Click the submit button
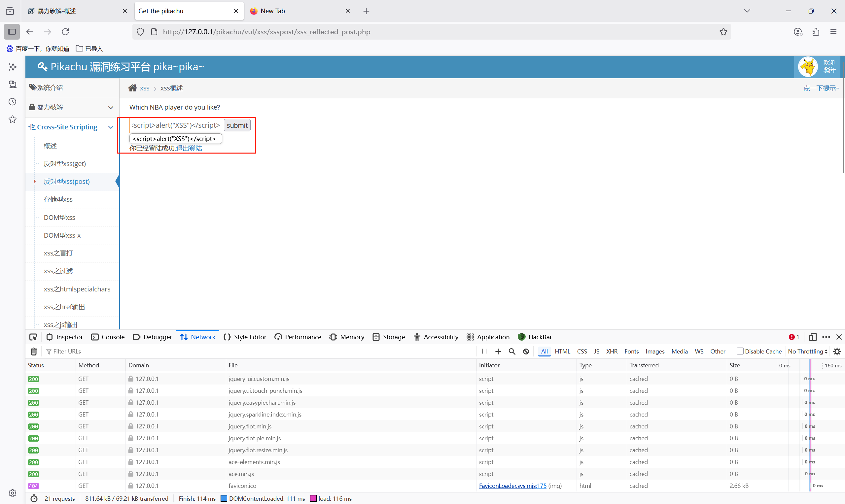 237,125
